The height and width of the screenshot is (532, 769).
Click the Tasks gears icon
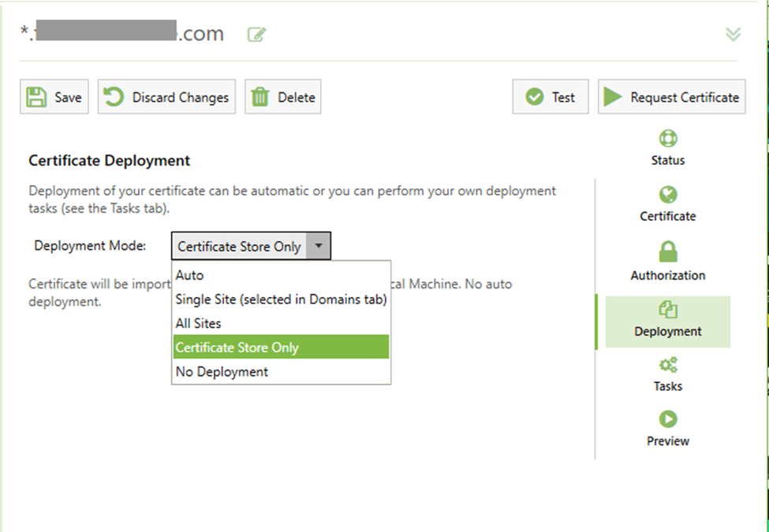[668, 365]
